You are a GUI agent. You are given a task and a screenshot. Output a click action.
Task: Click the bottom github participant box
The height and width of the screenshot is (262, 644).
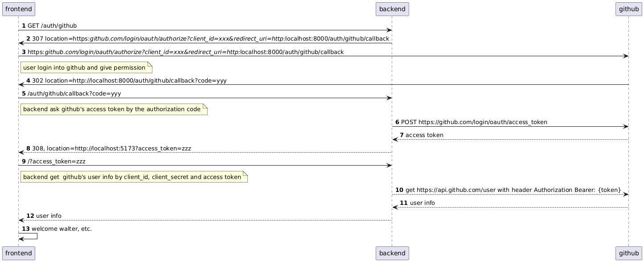click(x=629, y=253)
